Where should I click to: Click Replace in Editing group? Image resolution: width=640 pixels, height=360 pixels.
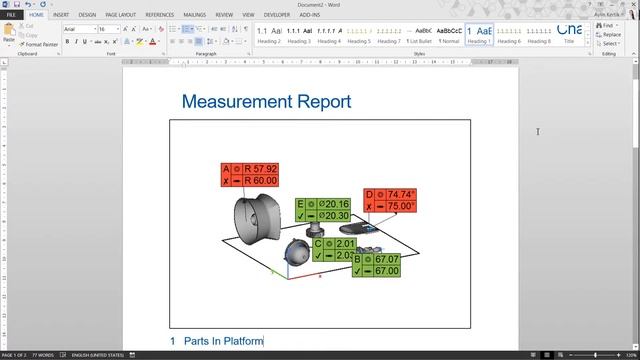pos(609,35)
